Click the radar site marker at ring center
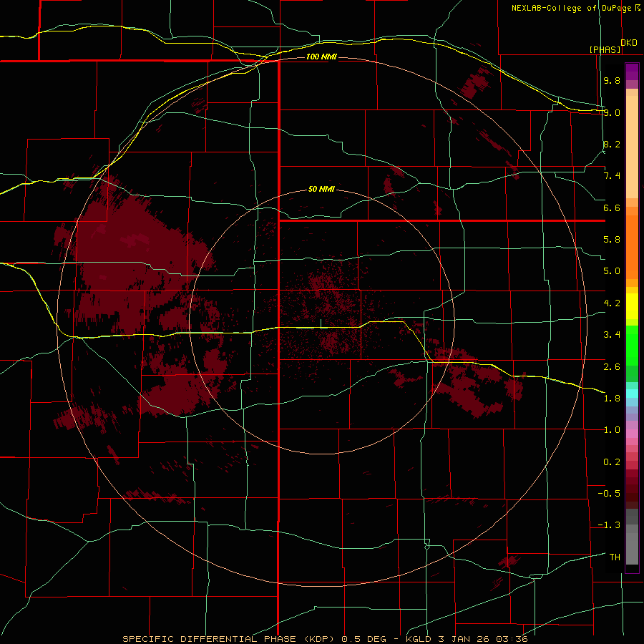The height and width of the screenshot is (644, 644). point(321,323)
